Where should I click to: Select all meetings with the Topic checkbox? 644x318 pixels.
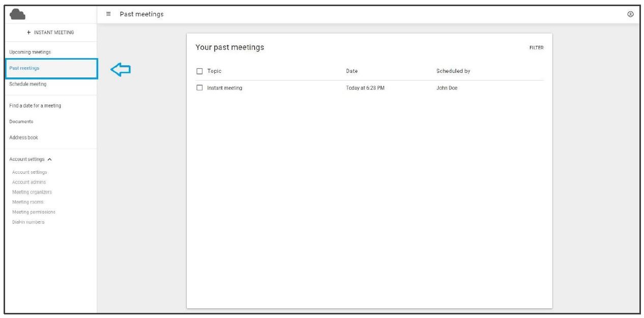click(x=200, y=71)
